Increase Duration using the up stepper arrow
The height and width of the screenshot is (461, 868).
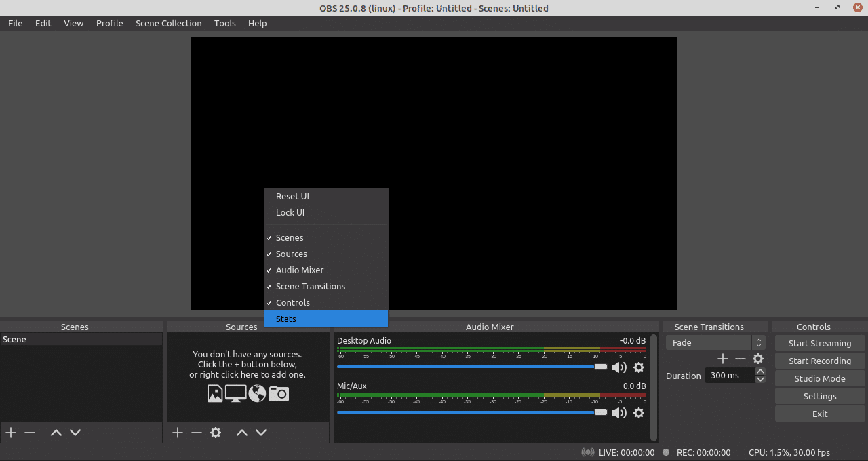[x=760, y=372]
